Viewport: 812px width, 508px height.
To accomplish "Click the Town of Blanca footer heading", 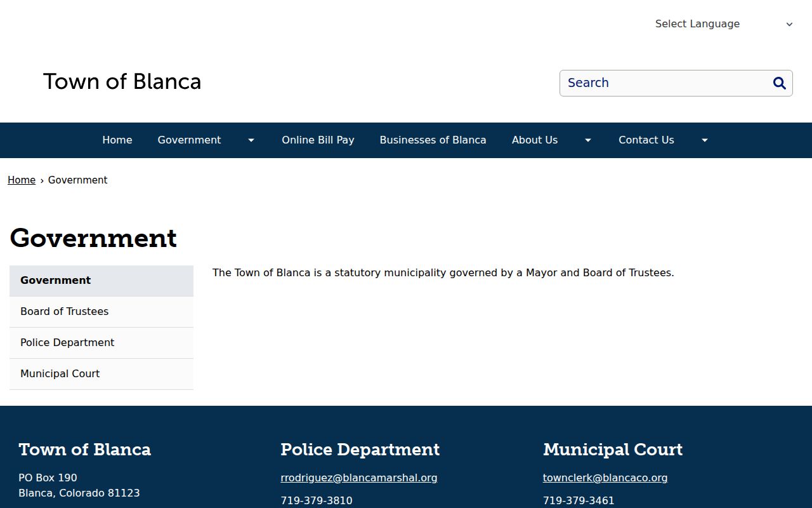I will point(84,450).
